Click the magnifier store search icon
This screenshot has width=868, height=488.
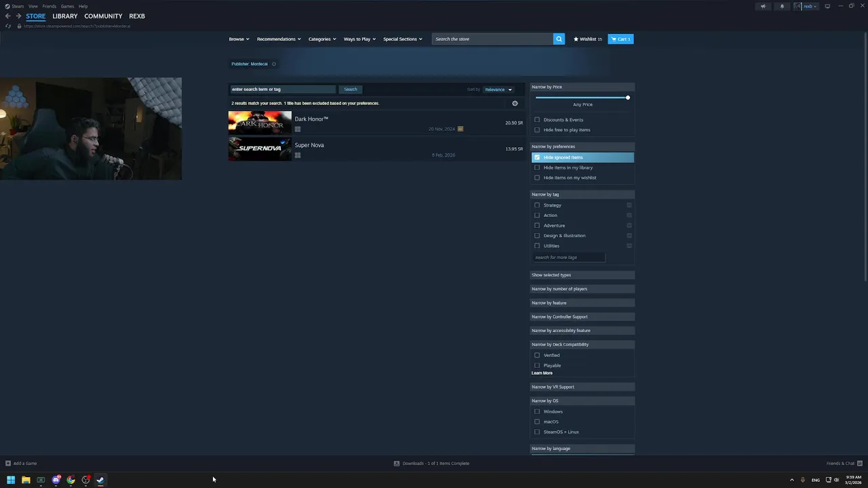(559, 39)
